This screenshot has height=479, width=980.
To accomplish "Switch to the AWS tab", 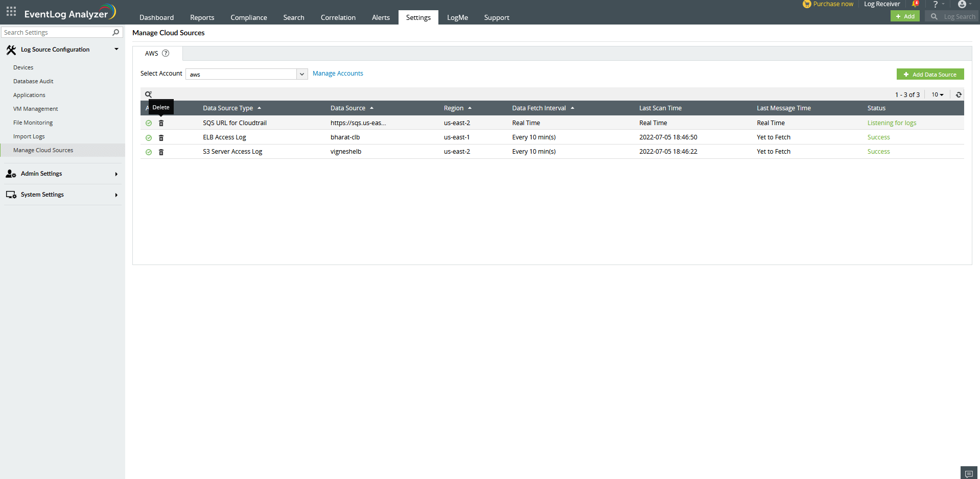I will coord(151,53).
